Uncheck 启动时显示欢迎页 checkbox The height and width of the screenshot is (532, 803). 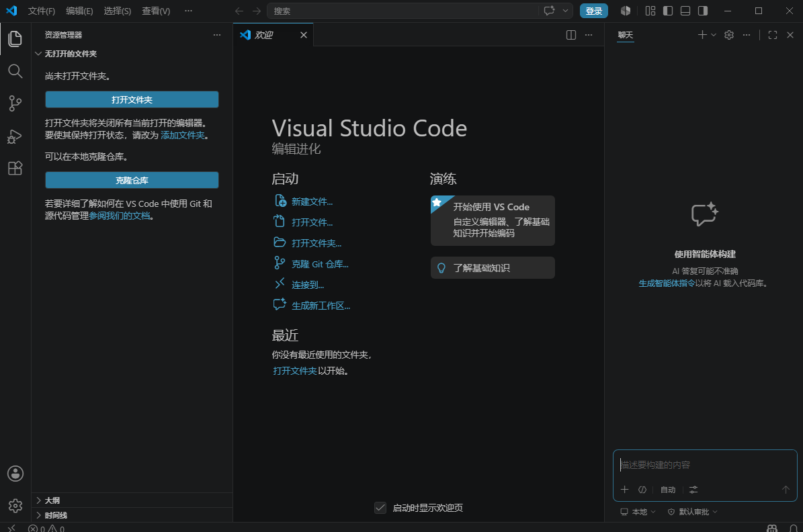click(x=380, y=507)
